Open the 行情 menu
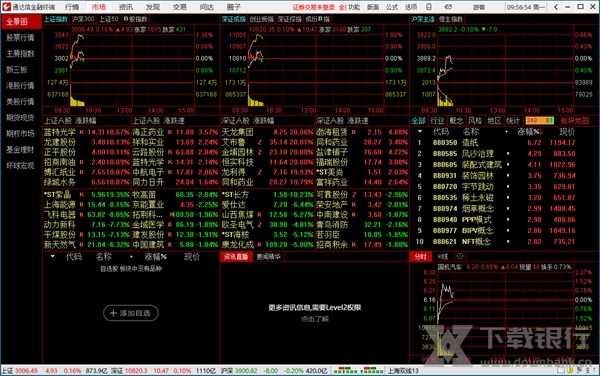Viewport: 600px width, 376px height. tap(72, 7)
